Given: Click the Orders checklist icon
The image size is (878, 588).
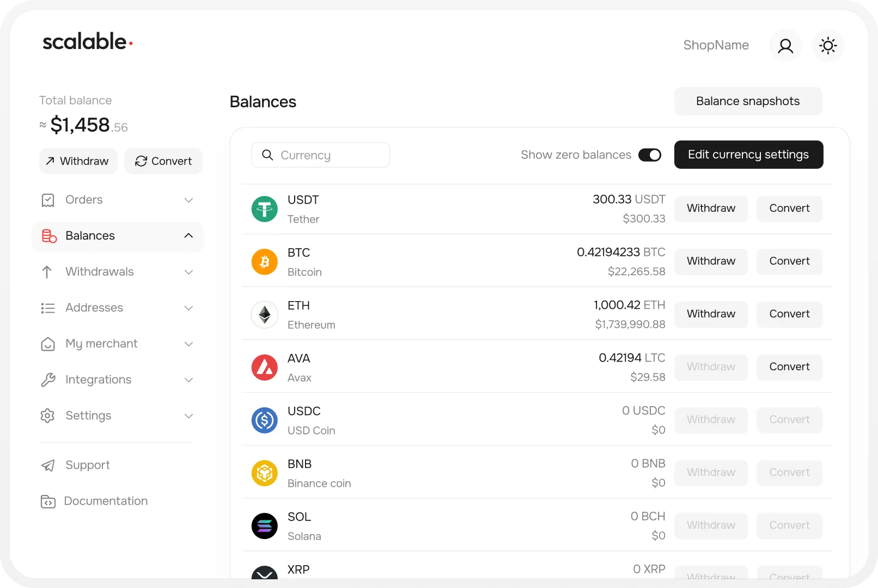Looking at the screenshot, I should [48, 200].
